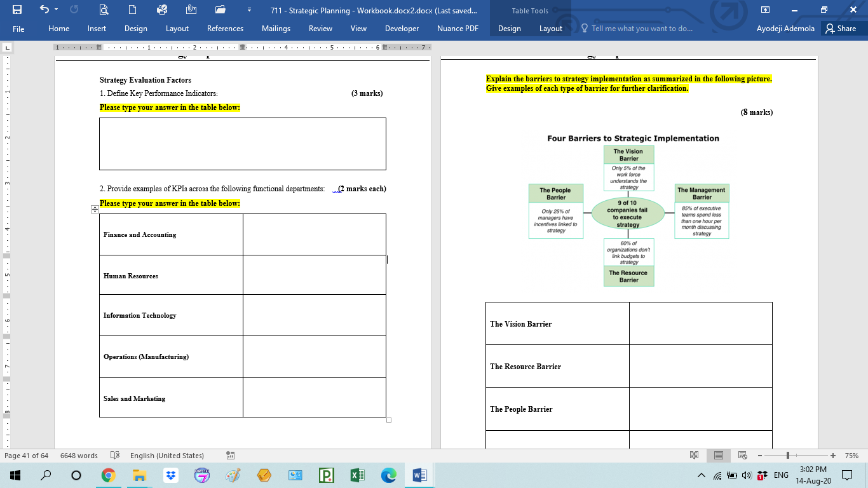Open the Share pane
This screenshot has height=488, width=868.
point(843,28)
